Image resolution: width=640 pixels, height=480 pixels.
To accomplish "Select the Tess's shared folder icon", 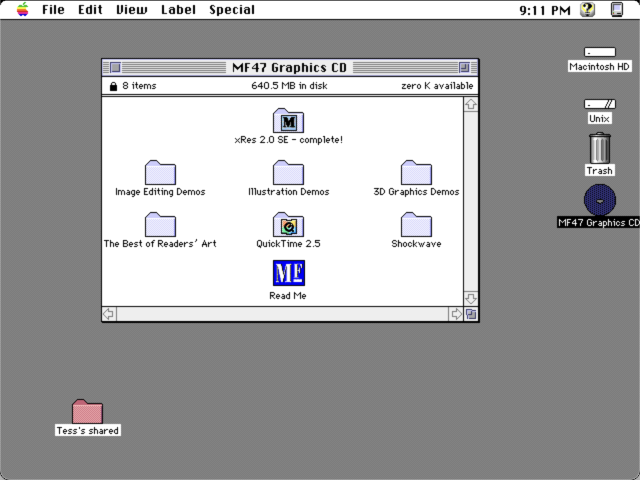I will tap(87, 411).
